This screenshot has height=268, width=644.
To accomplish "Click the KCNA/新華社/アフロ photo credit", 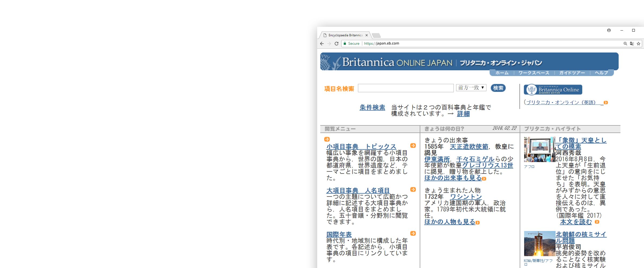I will click(538, 262).
